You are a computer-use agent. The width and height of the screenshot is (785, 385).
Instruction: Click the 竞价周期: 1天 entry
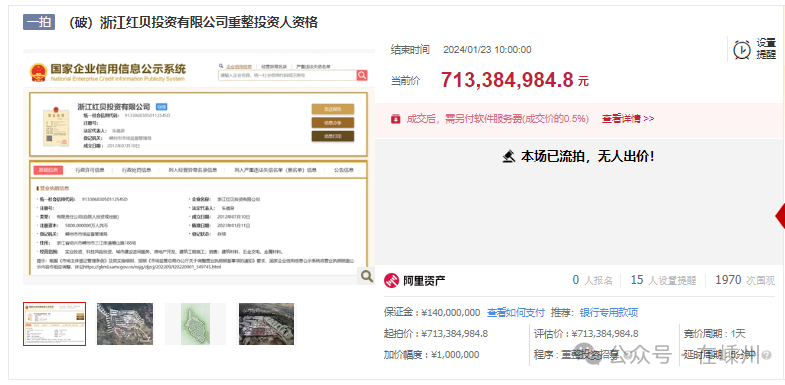click(714, 333)
